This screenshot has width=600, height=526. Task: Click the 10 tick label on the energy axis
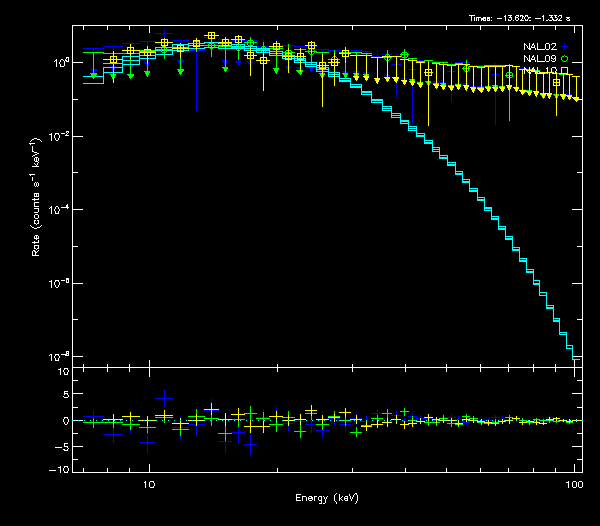pos(149,483)
